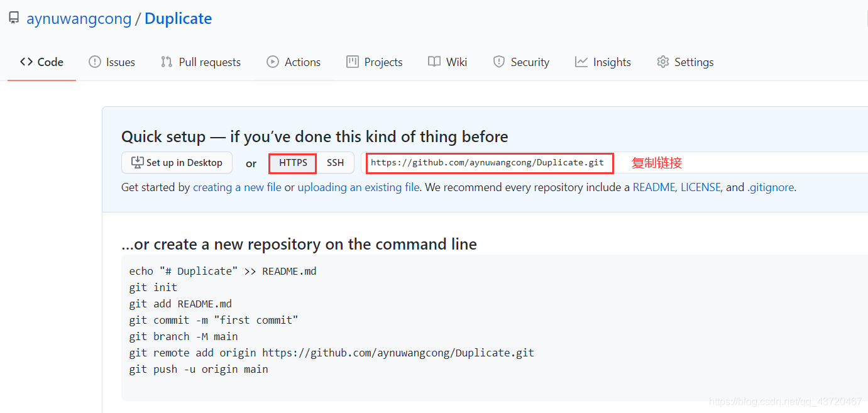Click the 'git add README.md' command line

tap(180, 304)
